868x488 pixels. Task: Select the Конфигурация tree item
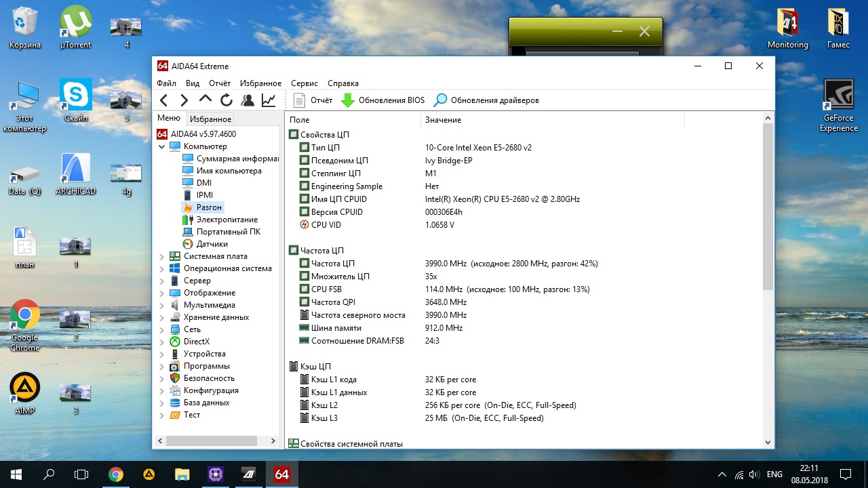(204, 390)
